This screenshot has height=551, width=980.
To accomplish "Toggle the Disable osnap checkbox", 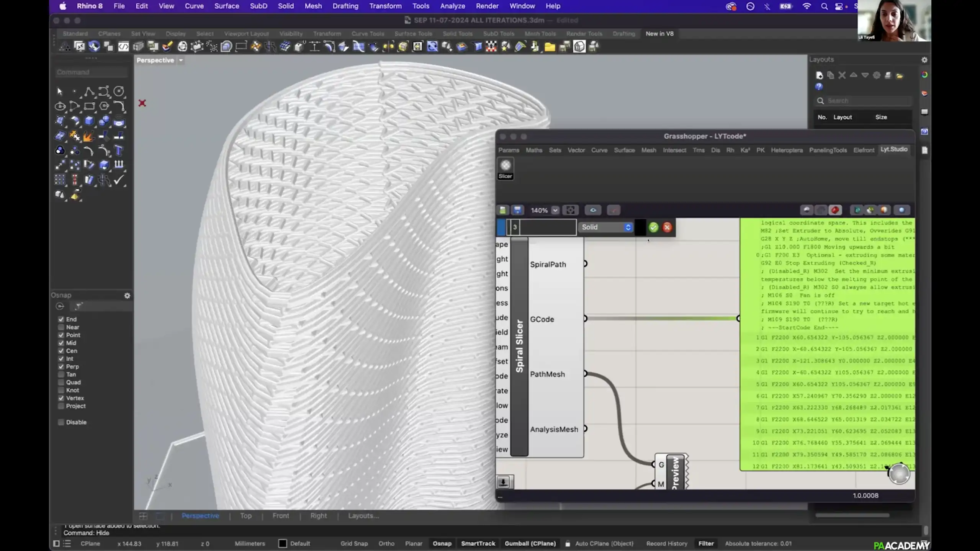I will 61,422.
